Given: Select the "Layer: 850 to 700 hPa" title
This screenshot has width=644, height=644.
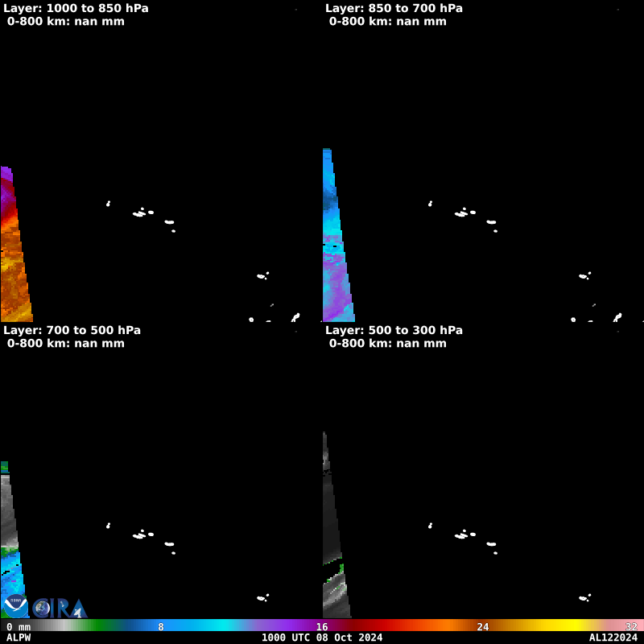Looking at the screenshot, I should click(394, 8).
